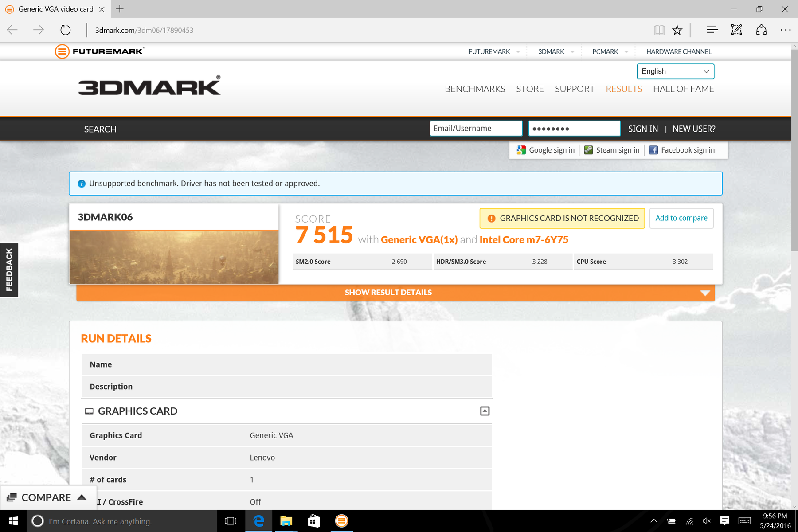Open the Wi-Fi network icon in tray
Viewport: 798px width, 532px height.
tap(689, 521)
